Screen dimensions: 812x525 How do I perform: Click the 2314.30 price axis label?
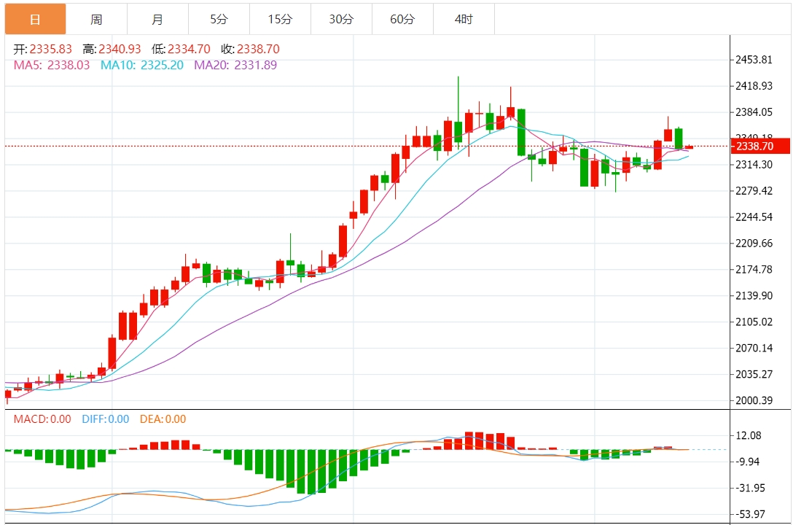tap(754, 165)
